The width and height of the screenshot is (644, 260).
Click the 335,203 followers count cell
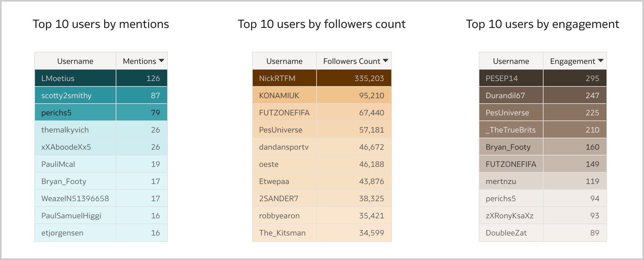click(369, 78)
